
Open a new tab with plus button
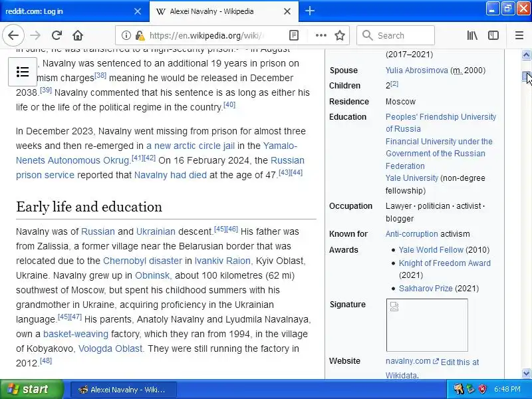[309, 11]
